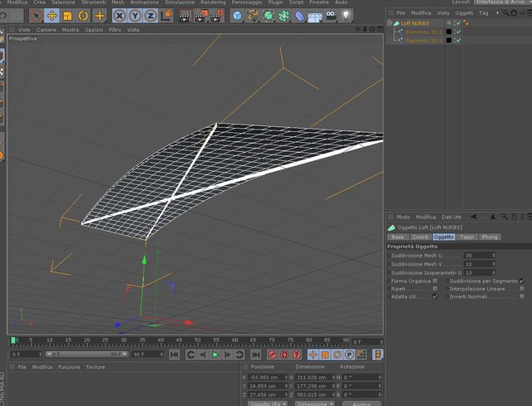532x406 pixels.
Task: Add a camera object
Action: pos(331,15)
